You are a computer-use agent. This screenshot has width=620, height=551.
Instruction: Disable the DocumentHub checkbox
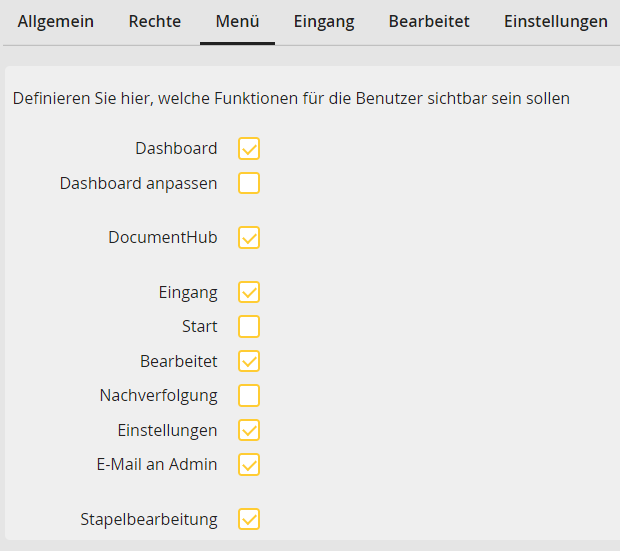(x=249, y=238)
